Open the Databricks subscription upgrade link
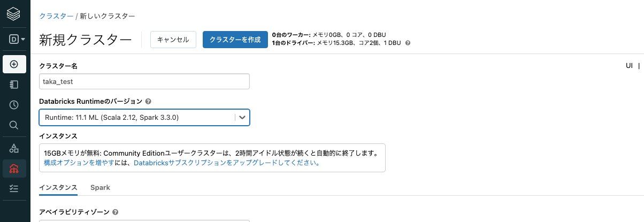Screen dimensions: 644x222 227,163
